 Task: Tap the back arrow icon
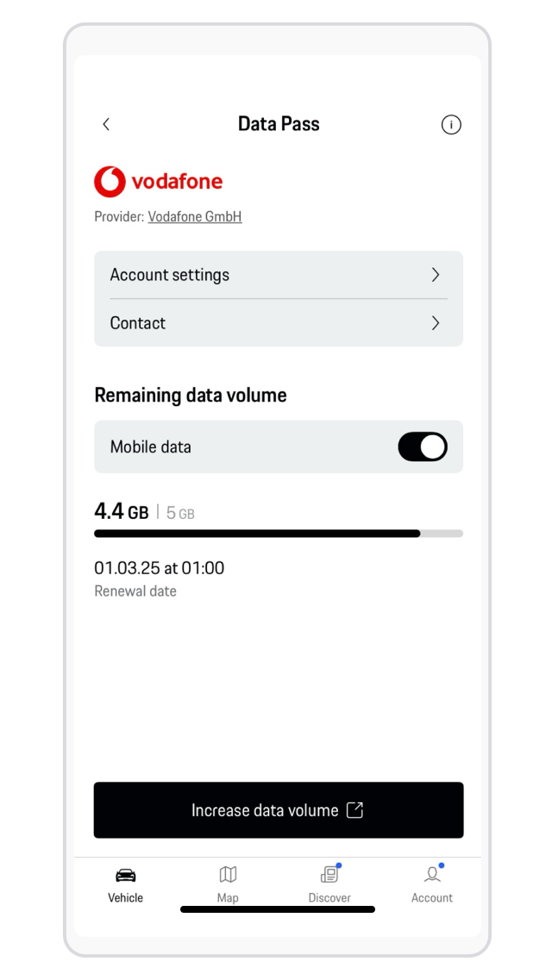coord(106,124)
